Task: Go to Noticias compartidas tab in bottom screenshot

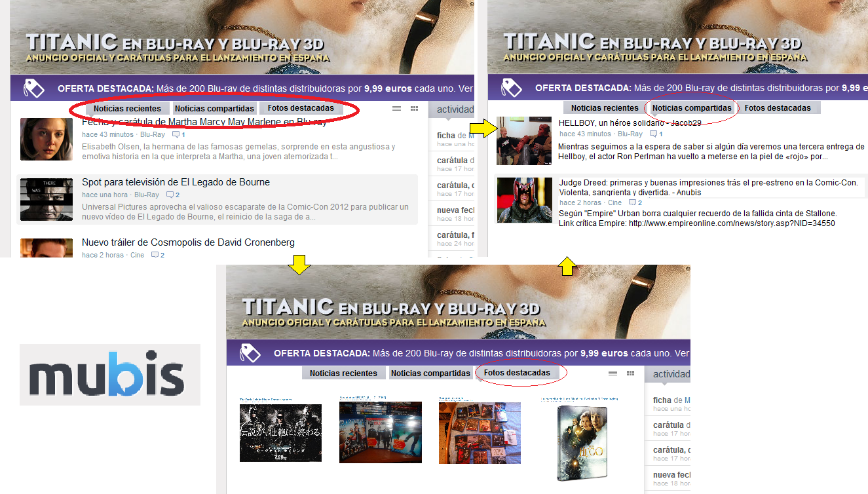Action: click(x=430, y=373)
